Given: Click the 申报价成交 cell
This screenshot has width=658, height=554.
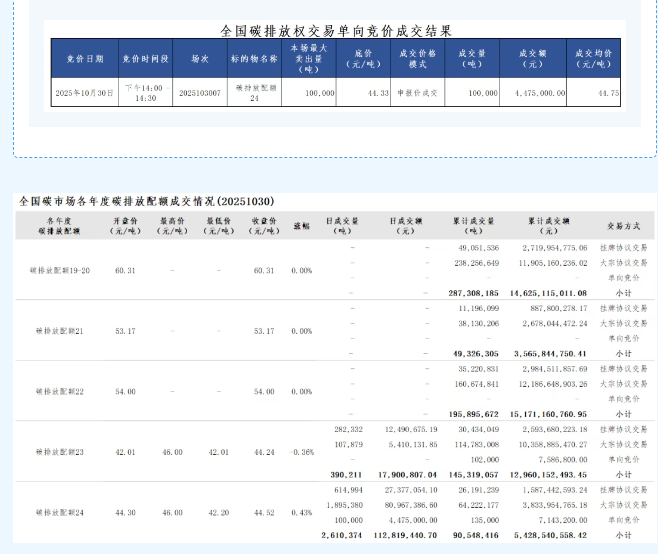Looking at the screenshot, I should coord(418,92).
